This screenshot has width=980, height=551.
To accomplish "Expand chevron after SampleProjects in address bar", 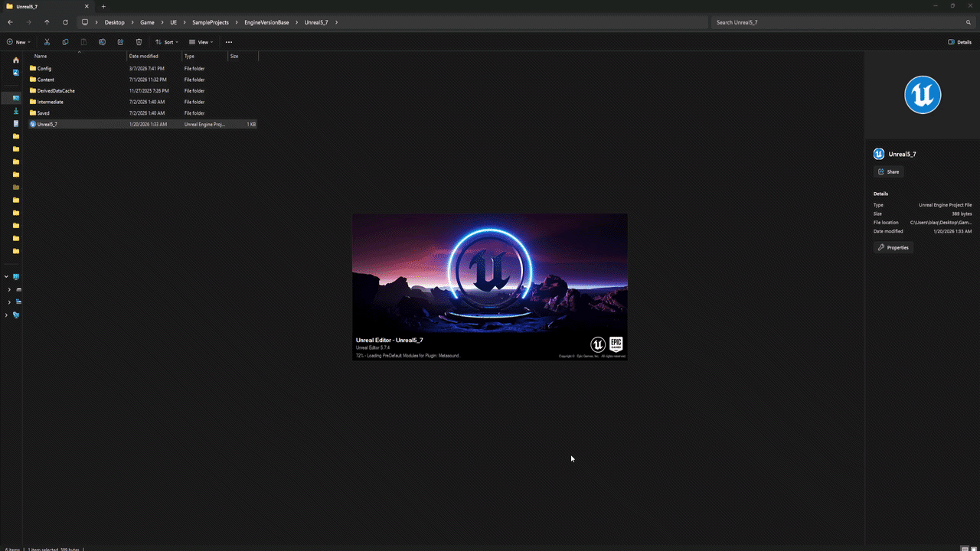I will point(237,22).
